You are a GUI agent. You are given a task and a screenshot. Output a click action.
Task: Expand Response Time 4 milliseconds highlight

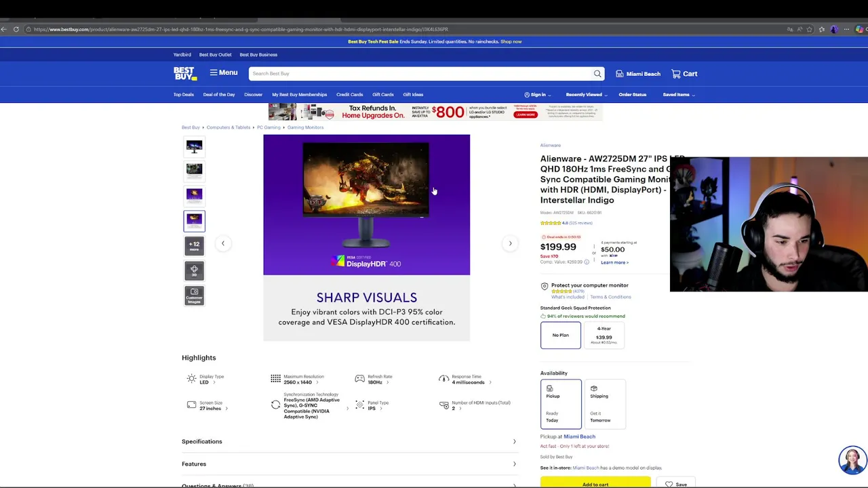(x=465, y=380)
